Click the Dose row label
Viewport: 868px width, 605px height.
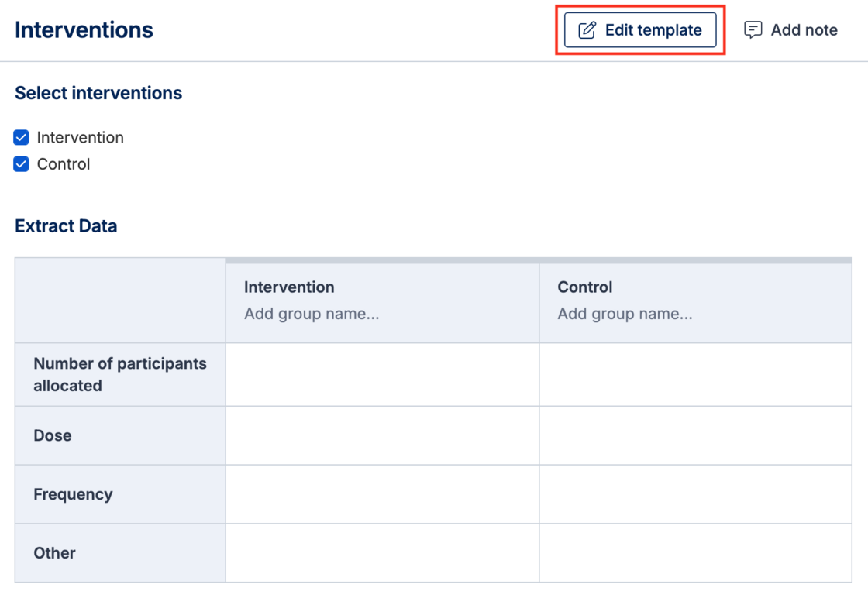tap(52, 435)
